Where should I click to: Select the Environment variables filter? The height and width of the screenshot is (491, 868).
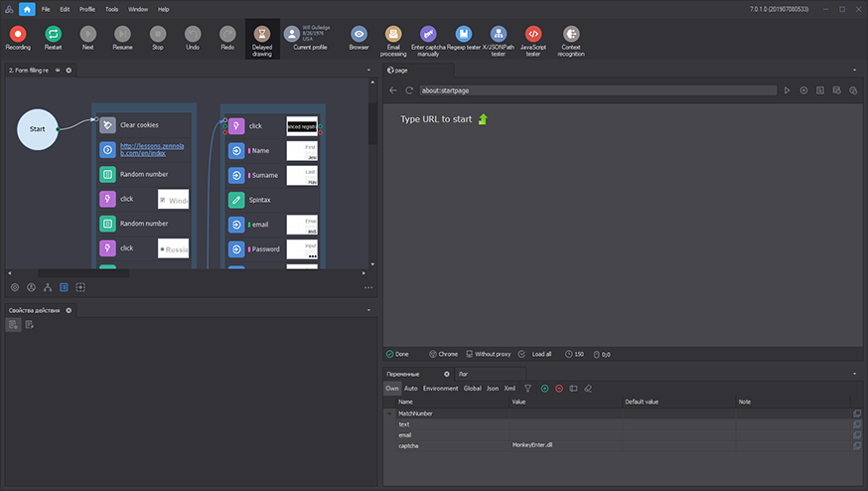pyautogui.click(x=440, y=389)
